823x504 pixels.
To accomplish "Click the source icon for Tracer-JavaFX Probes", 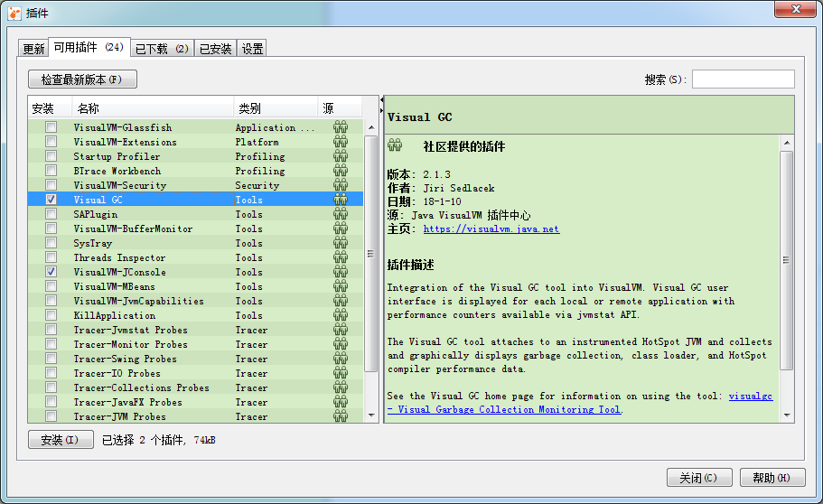I will [x=341, y=402].
